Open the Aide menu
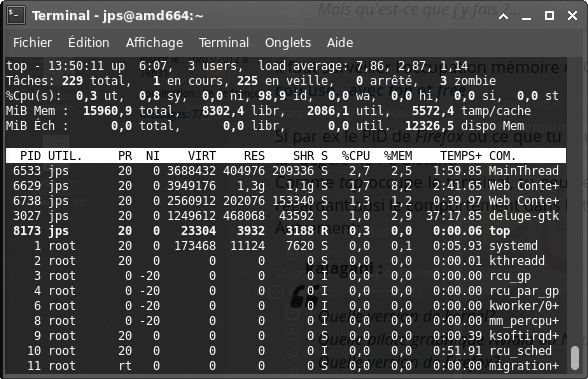Image resolution: width=588 pixels, height=379 pixels. coord(340,43)
